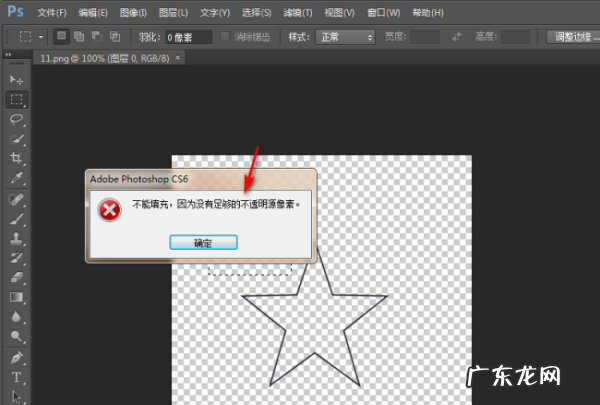Select the Gradient tool
The height and width of the screenshot is (405, 600).
coord(17,297)
